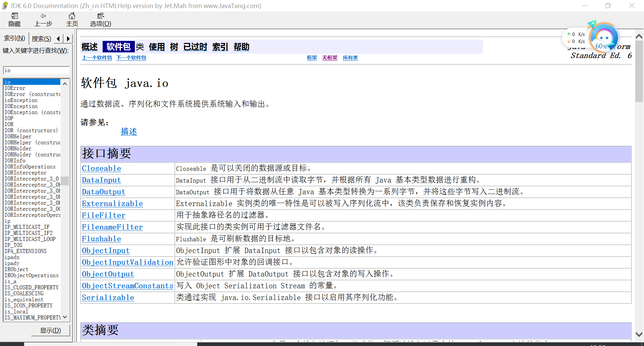Focus the keyword input field containing io

coord(36,70)
